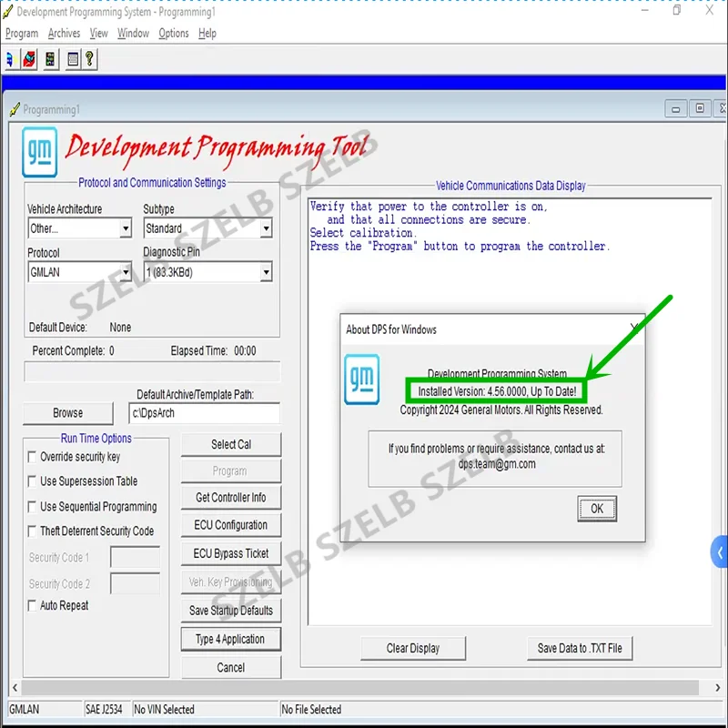
Task: Check Use Sequential Programming option
Action: click(32, 507)
